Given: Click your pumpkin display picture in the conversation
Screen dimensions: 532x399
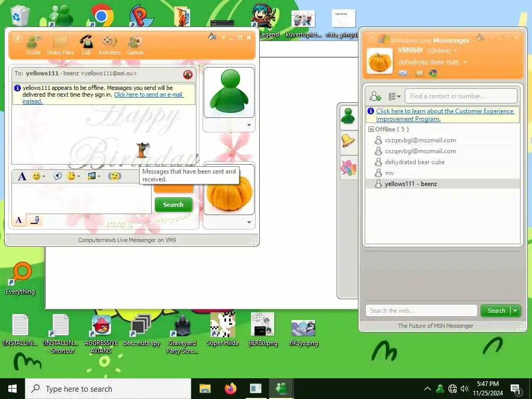Looking at the screenshot, I should (229, 197).
